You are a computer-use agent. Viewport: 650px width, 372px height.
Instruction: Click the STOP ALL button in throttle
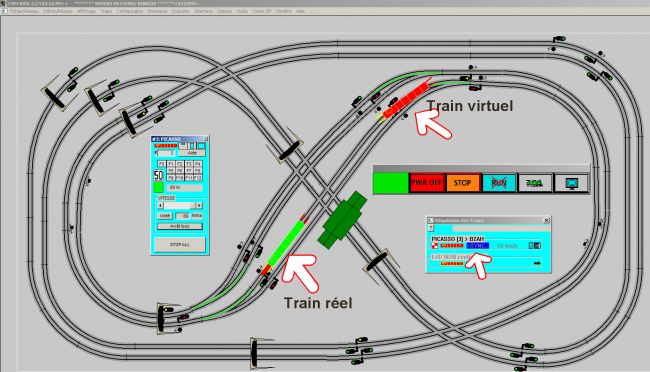[x=180, y=245]
